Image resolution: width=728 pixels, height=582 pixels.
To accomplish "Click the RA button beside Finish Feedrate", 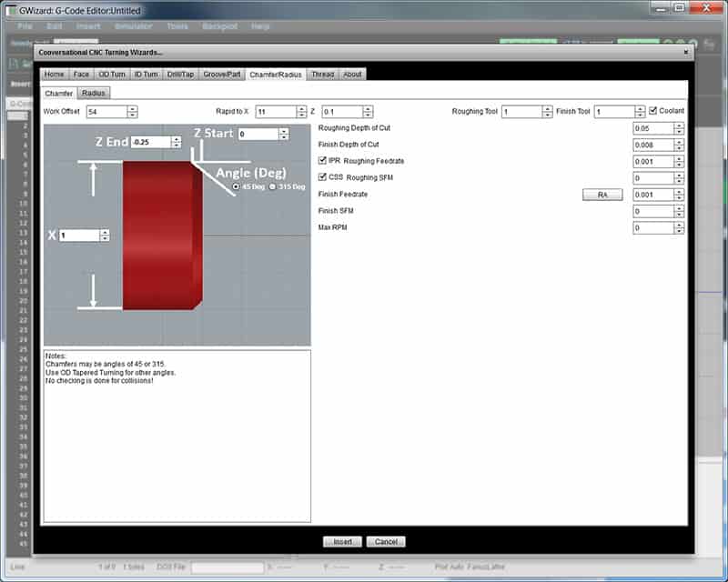I will (x=602, y=194).
